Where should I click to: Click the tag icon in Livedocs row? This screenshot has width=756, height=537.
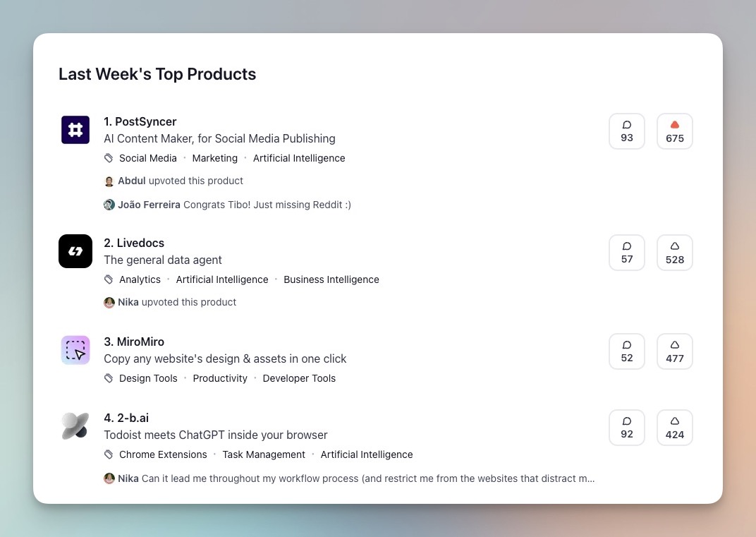[109, 279]
